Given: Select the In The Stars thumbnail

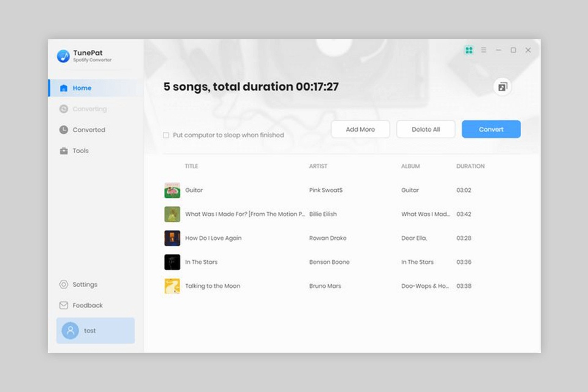Looking at the screenshot, I should [x=172, y=262].
